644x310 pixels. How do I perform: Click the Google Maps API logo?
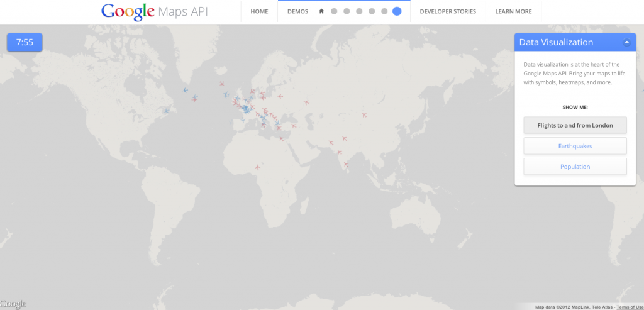(155, 11)
